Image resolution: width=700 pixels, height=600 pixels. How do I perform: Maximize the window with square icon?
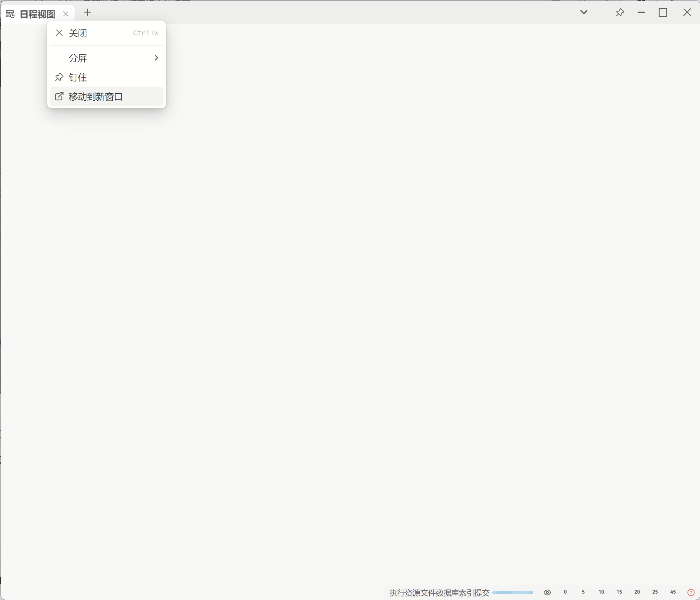coord(663,13)
